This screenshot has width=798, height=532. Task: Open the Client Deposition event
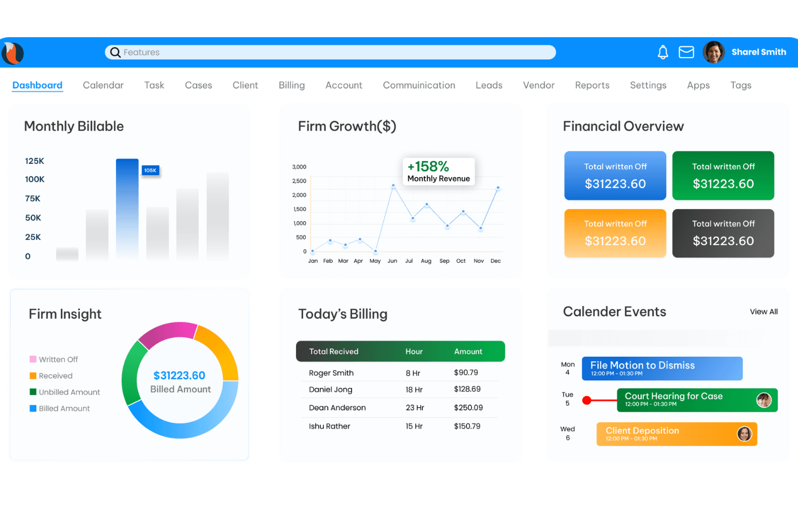677,434
